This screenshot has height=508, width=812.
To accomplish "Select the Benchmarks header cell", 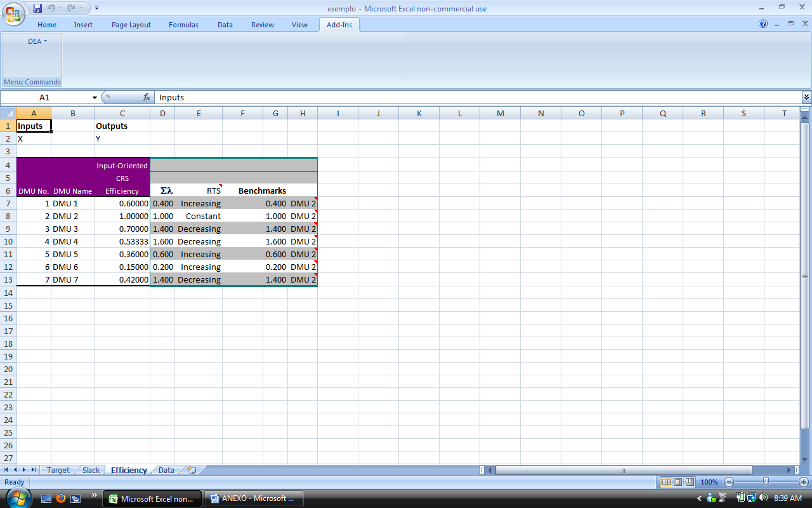I will [x=262, y=190].
